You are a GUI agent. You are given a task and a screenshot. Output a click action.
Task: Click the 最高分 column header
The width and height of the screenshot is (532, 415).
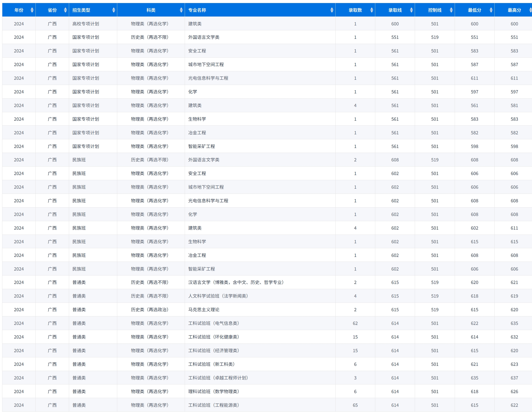click(x=514, y=10)
